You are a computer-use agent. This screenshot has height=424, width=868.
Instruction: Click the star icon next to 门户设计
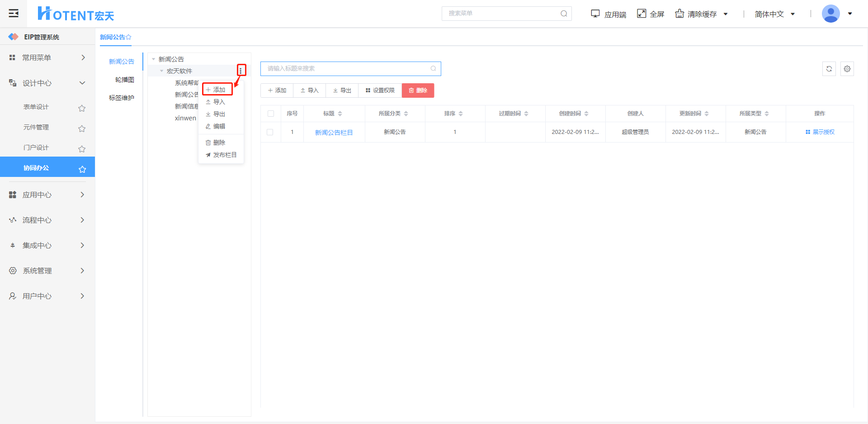click(x=82, y=149)
